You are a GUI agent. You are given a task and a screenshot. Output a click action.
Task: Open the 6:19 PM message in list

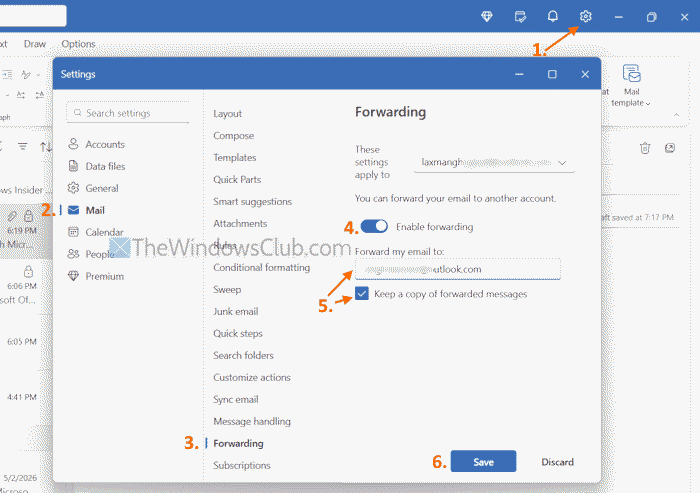tap(20, 231)
